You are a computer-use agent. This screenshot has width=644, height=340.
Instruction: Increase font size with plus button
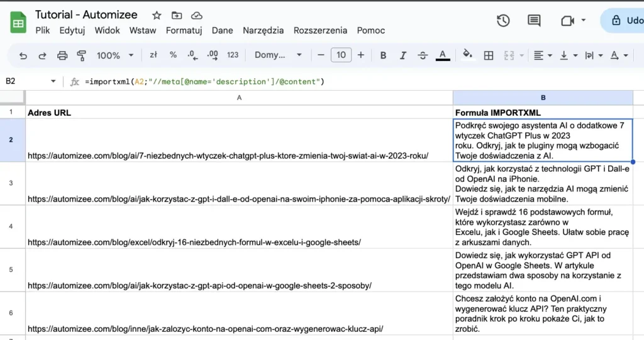[x=360, y=55]
